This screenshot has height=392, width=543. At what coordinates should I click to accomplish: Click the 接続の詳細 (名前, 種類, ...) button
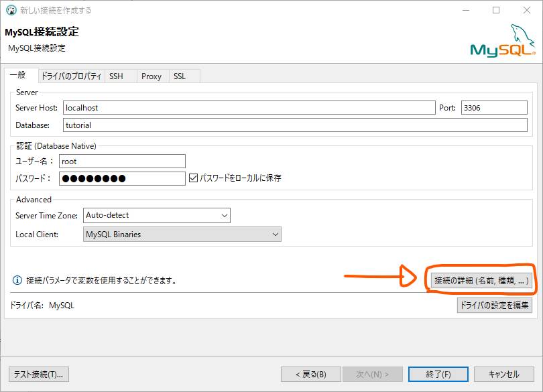point(481,281)
